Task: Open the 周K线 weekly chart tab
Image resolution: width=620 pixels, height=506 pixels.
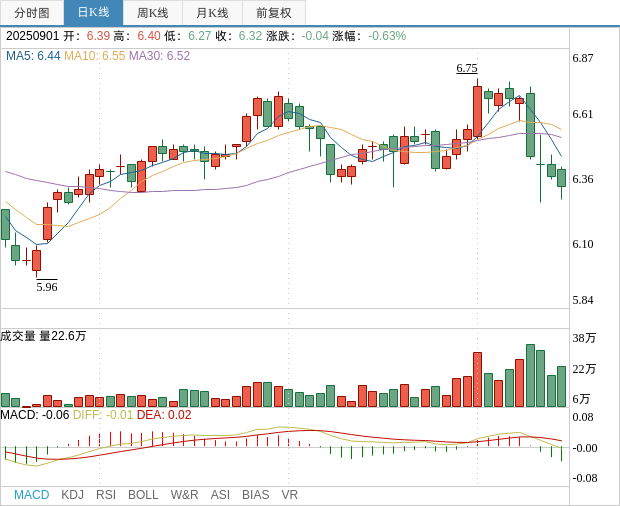Action: pyautogui.click(x=153, y=13)
